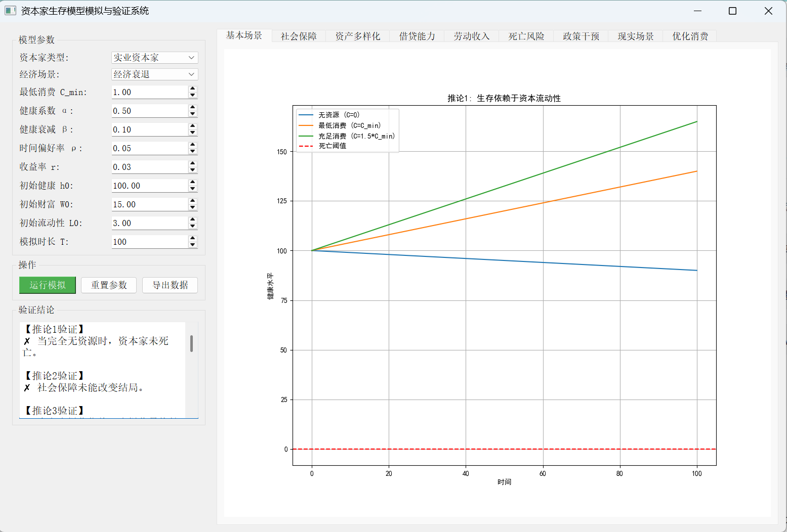Increase 初始健康 h0 value
The height and width of the screenshot is (532, 787).
click(192, 183)
